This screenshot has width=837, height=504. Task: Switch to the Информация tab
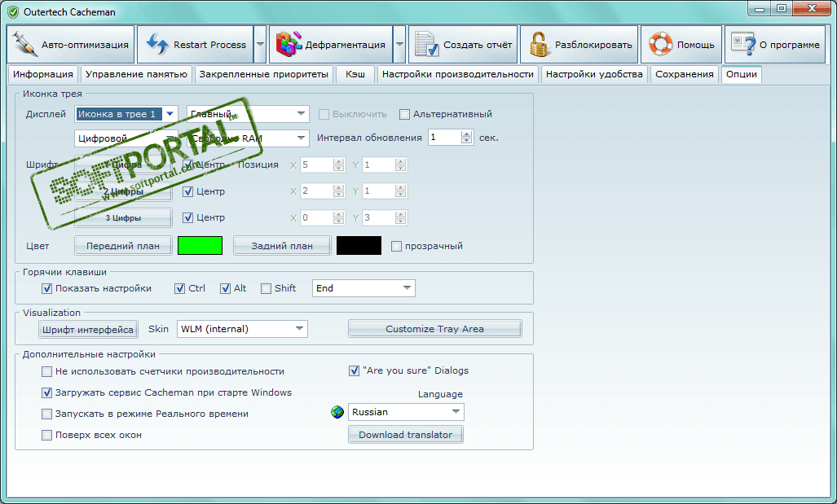point(42,74)
